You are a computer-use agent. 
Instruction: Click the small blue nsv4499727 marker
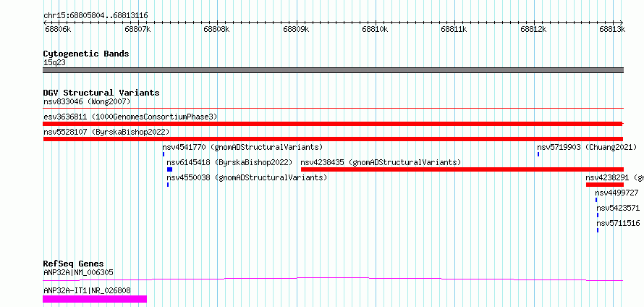pyautogui.click(x=596, y=200)
